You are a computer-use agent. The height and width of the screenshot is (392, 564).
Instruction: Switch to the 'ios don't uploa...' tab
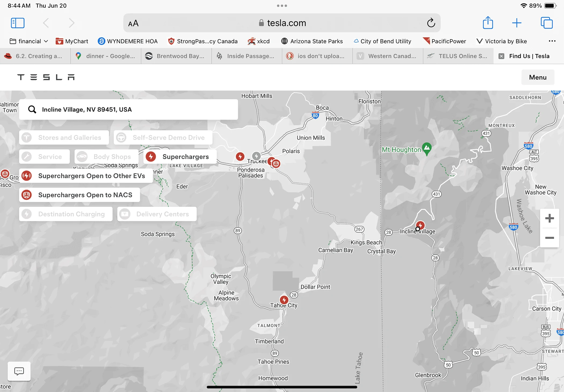coord(317,56)
